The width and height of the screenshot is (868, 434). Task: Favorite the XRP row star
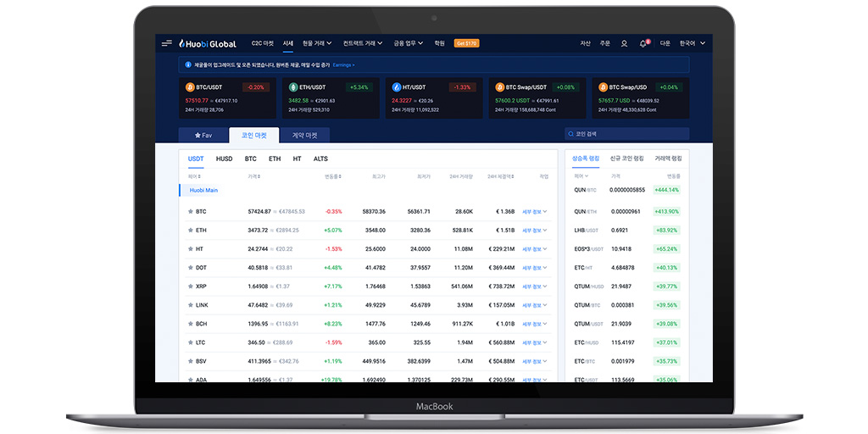[x=191, y=287]
